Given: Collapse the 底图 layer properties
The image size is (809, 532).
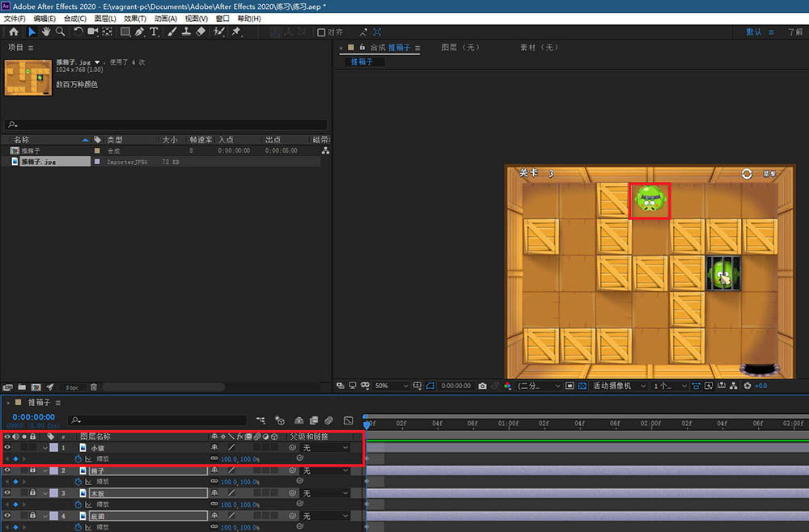Looking at the screenshot, I should (x=45, y=516).
